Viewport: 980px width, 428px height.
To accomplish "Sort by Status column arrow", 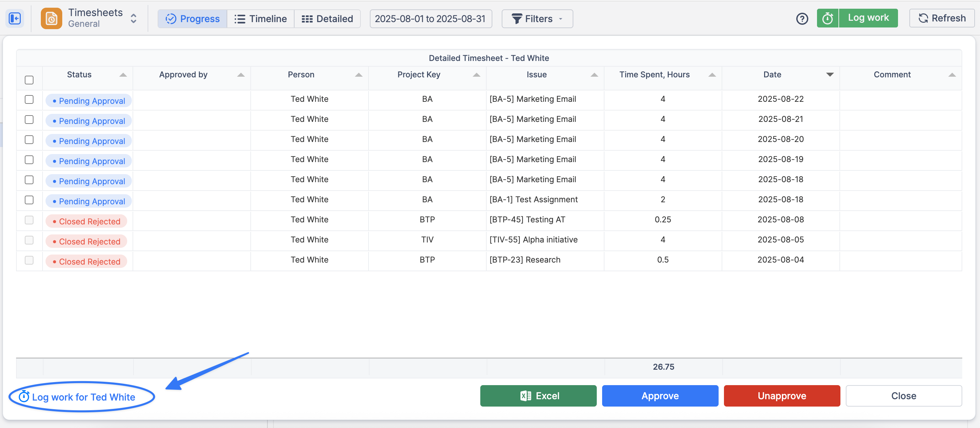I will click(123, 75).
